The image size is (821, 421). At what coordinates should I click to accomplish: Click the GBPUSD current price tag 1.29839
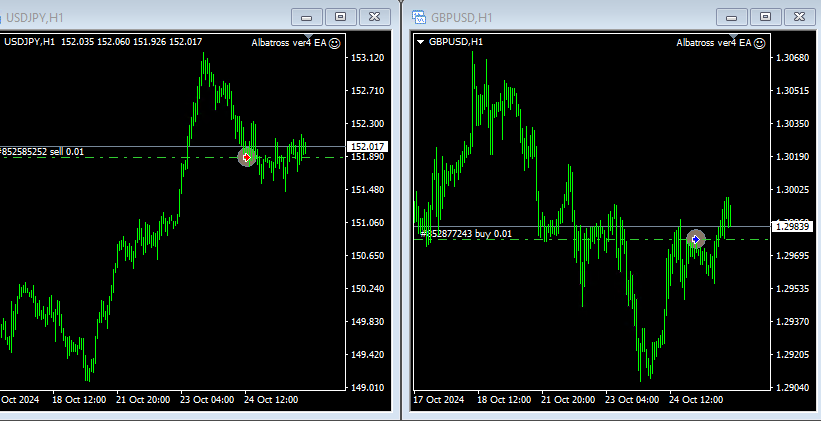pos(792,227)
